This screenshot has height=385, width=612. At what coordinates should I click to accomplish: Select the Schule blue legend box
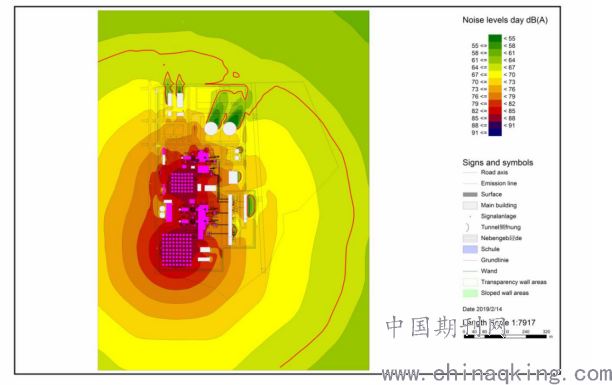470,249
